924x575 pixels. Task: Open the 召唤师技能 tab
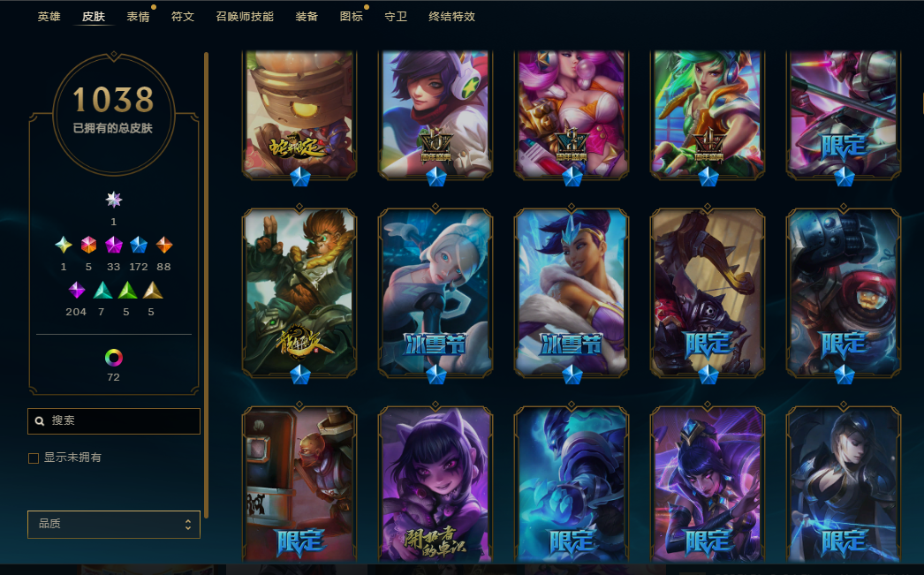click(245, 17)
